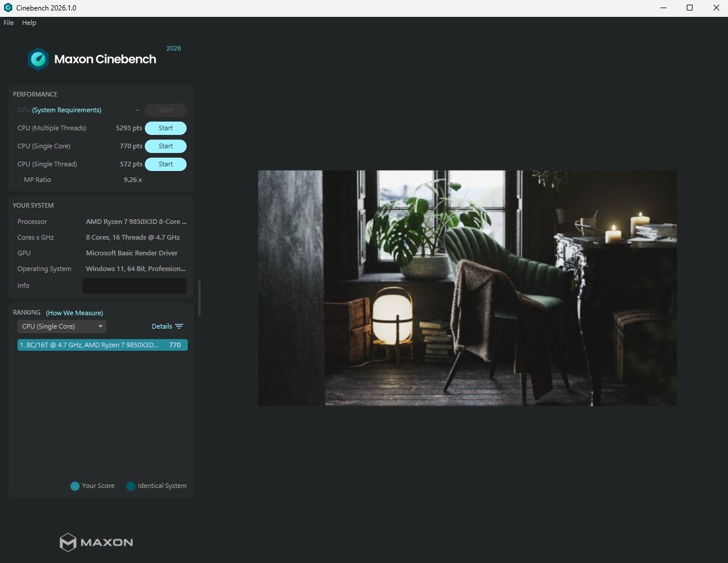This screenshot has height=563, width=728.
Task: Minimize the Cinebench window
Action: pos(663,8)
